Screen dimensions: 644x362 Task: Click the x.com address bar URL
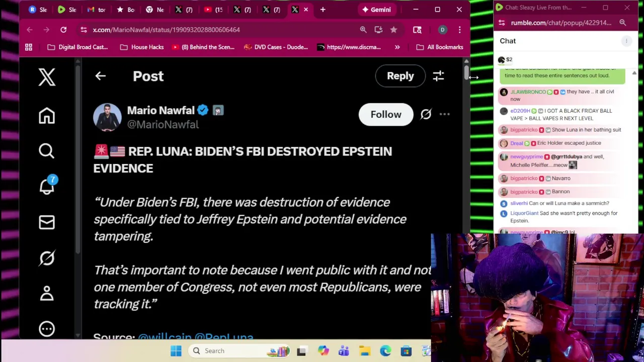pos(166,30)
